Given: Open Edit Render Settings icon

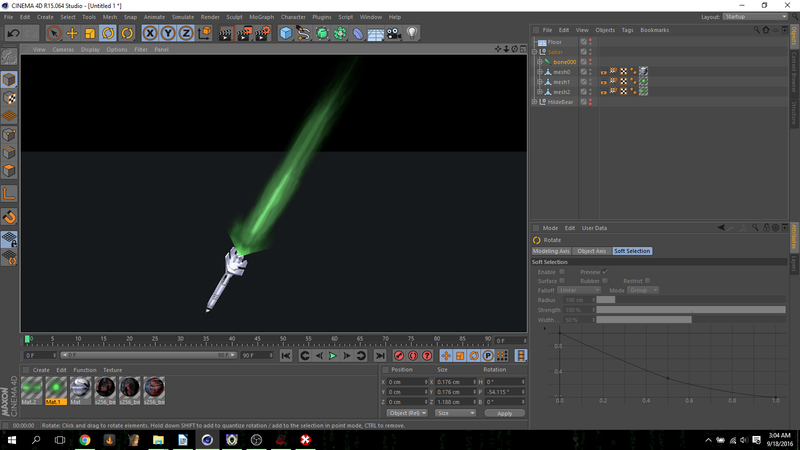Looking at the screenshot, I should pyautogui.click(x=263, y=34).
